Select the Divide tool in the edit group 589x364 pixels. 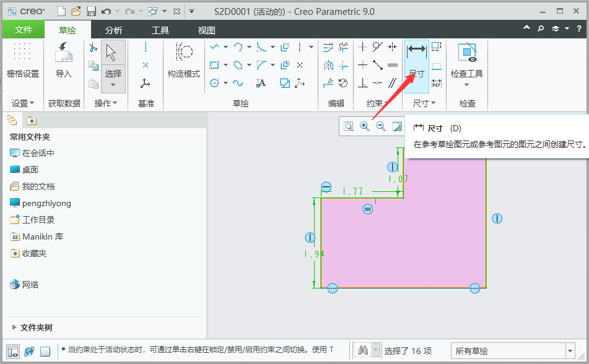(328, 83)
